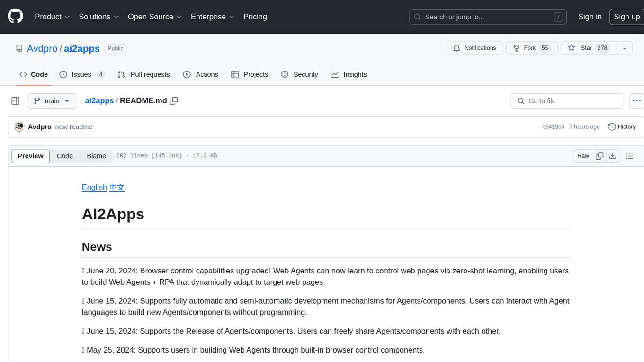Open the GitHub home logo
This screenshot has height=362, width=644.
tap(15, 17)
